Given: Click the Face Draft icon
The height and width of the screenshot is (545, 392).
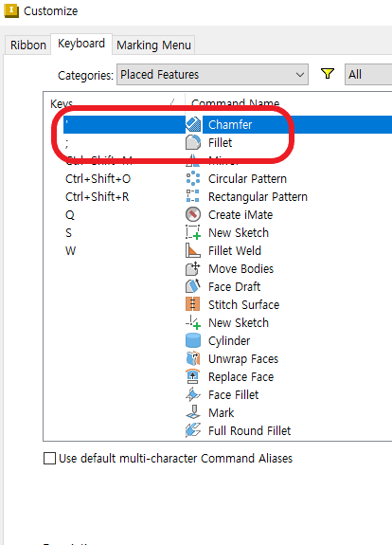Looking at the screenshot, I should click(x=193, y=287).
